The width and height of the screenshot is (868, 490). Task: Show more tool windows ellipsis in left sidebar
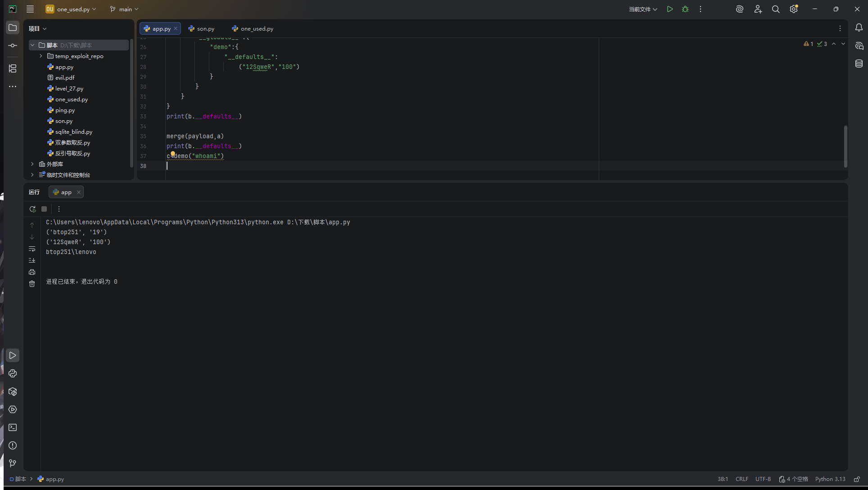pos(13,86)
